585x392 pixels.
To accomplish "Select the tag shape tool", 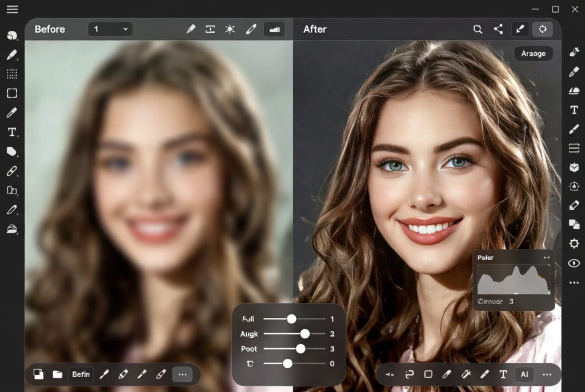I will click(x=12, y=151).
